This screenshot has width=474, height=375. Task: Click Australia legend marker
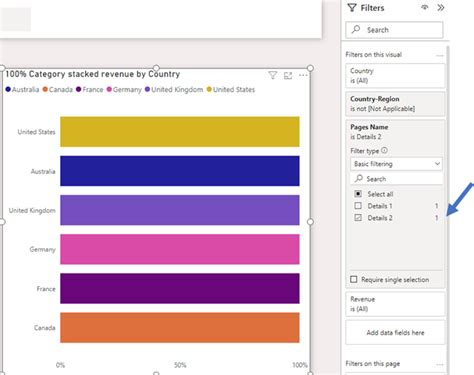[x=8, y=89]
